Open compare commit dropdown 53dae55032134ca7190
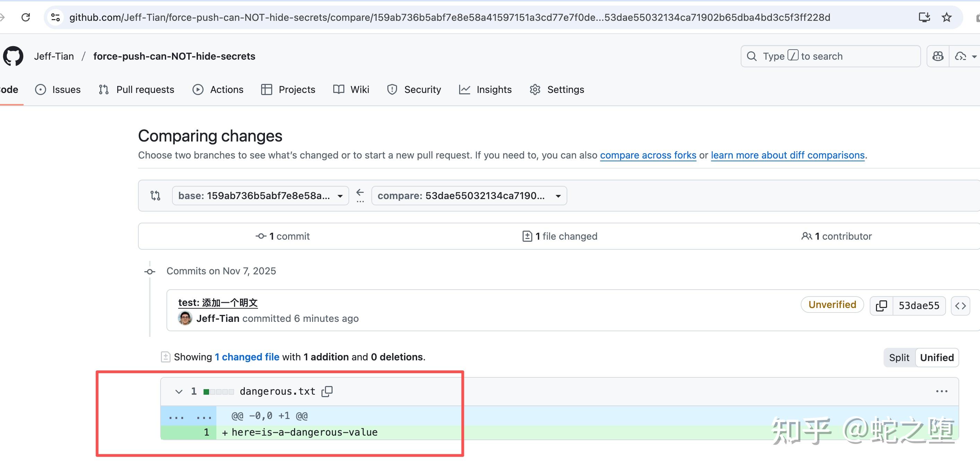The height and width of the screenshot is (471, 980). pyautogui.click(x=469, y=196)
